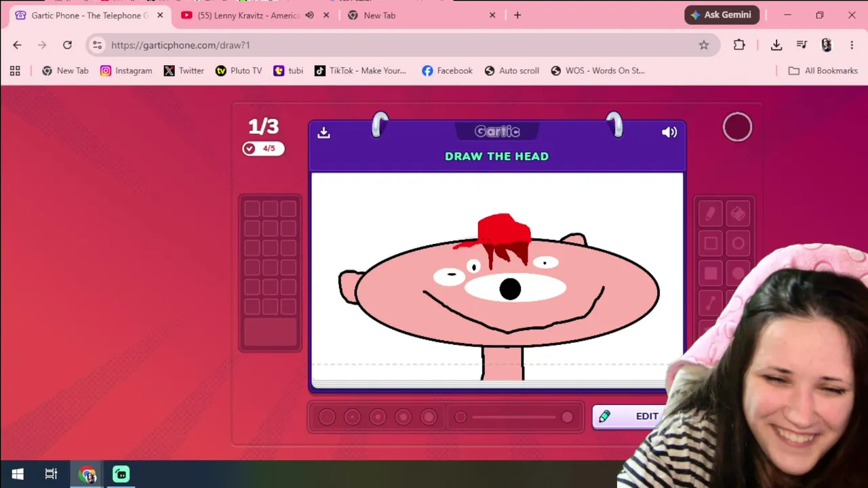
Task: Click the 4/5 players ready indicator
Action: (x=263, y=148)
